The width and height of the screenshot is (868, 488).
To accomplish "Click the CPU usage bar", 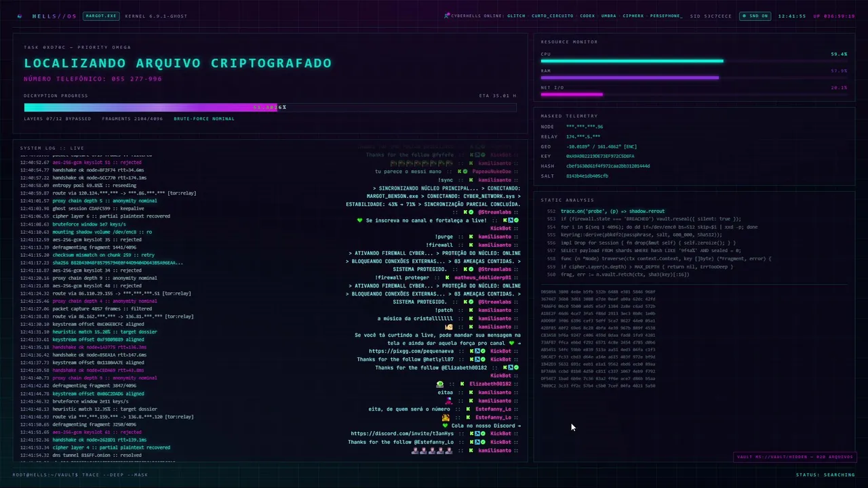I will [x=694, y=61].
